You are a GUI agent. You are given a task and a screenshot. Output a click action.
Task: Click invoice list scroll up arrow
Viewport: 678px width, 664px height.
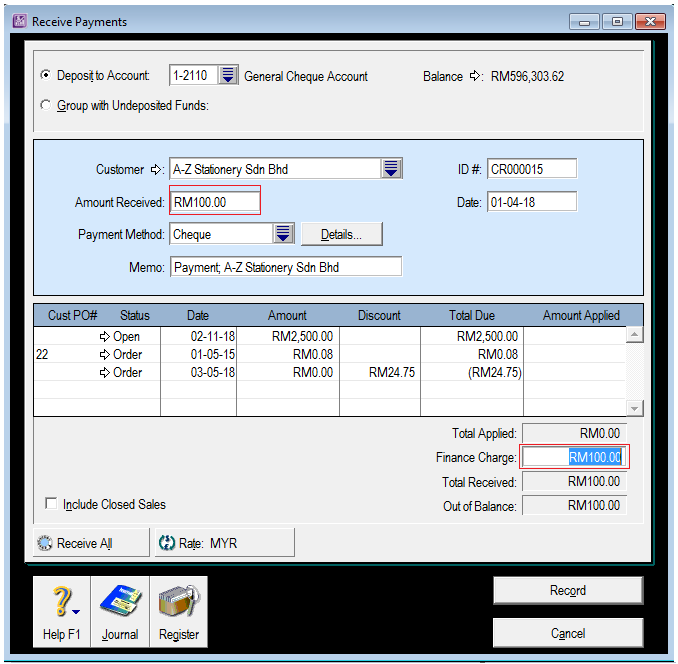[x=634, y=335]
